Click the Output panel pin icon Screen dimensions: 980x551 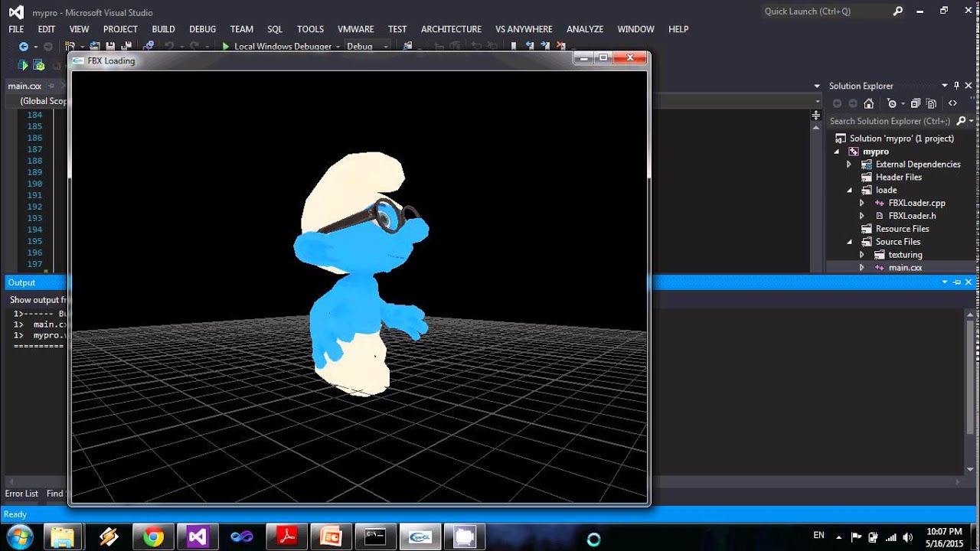tap(957, 282)
